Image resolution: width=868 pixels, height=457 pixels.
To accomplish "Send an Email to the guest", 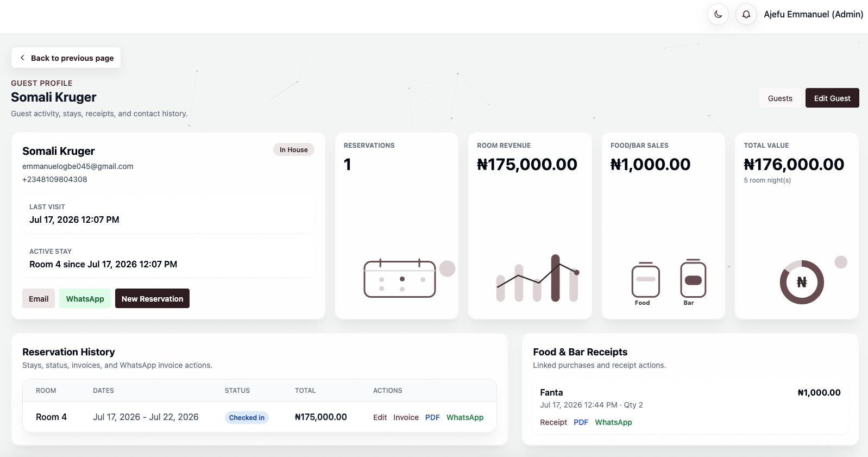I will (39, 298).
